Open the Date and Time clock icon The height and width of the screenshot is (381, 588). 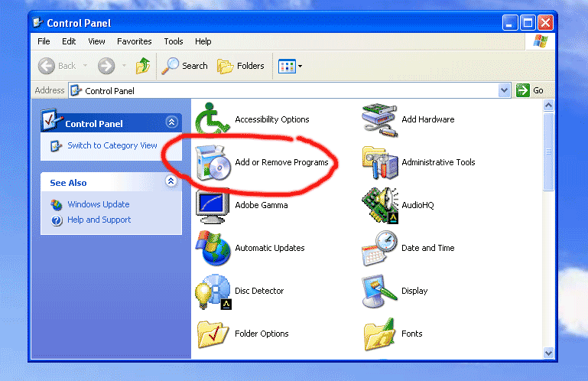(379, 249)
